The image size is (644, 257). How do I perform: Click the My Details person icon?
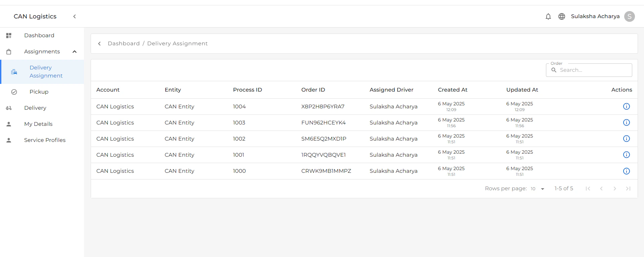(9, 124)
